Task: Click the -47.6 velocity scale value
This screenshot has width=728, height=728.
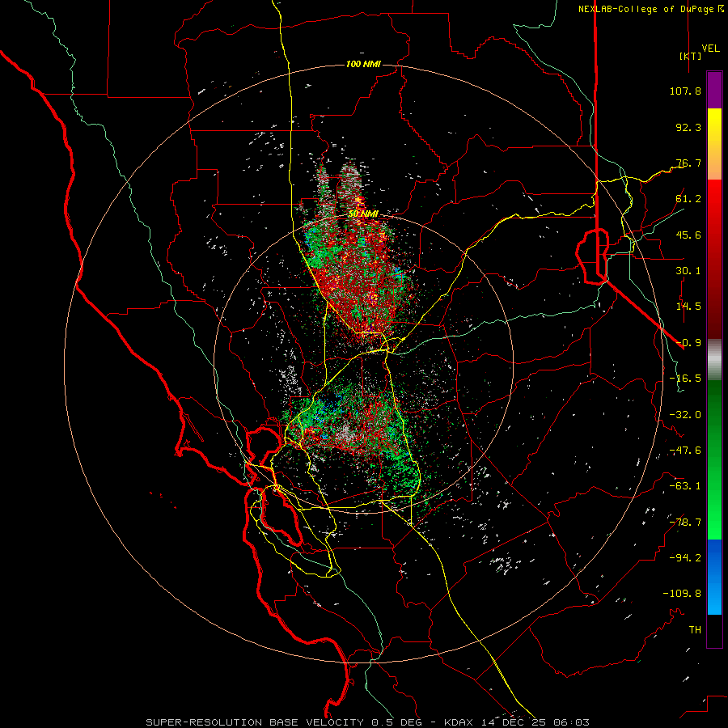Action: click(x=685, y=451)
